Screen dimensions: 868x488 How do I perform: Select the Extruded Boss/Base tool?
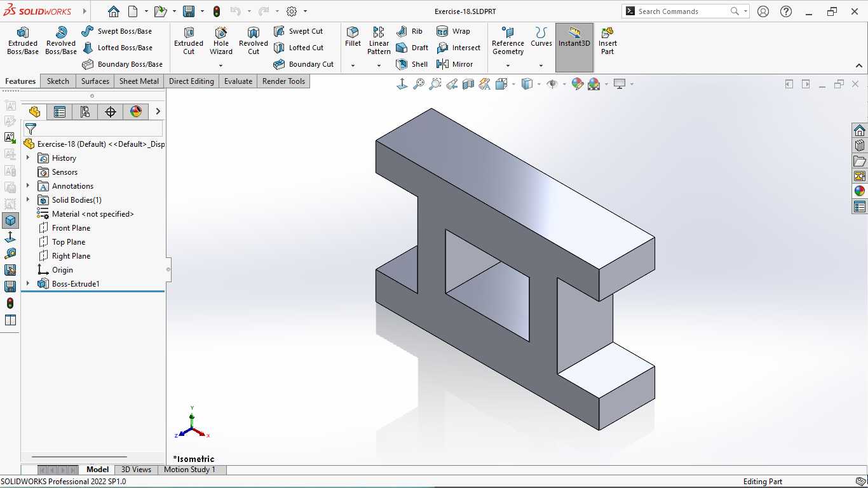click(x=23, y=41)
